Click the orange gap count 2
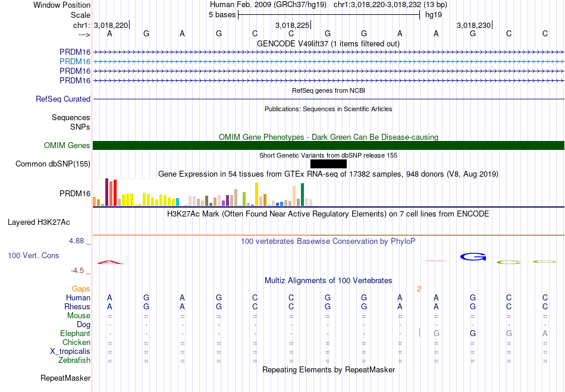565x392 pixels. 419,289
